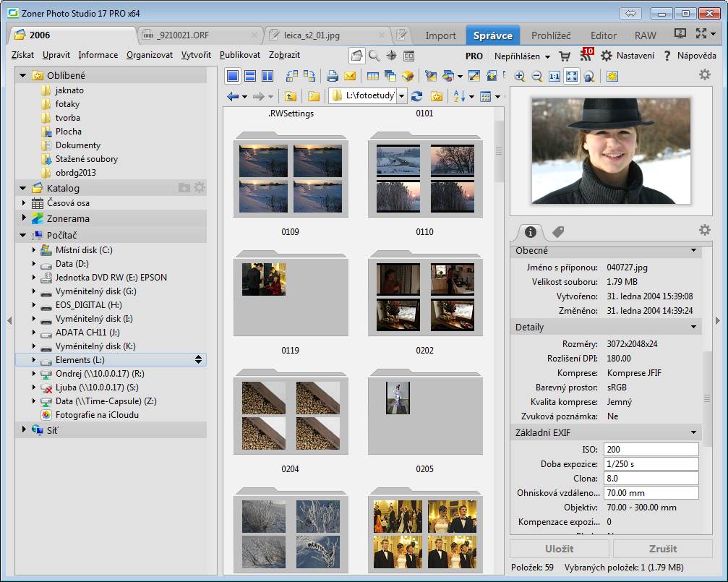Image resolution: width=728 pixels, height=582 pixels.
Task: Click the print icon in the toolbar
Action: point(333,76)
